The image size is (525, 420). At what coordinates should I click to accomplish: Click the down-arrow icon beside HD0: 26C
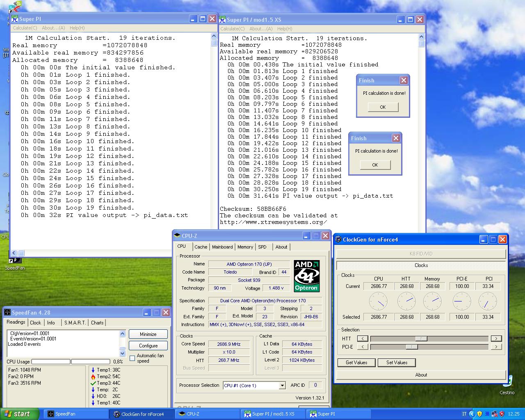(x=93, y=396)
